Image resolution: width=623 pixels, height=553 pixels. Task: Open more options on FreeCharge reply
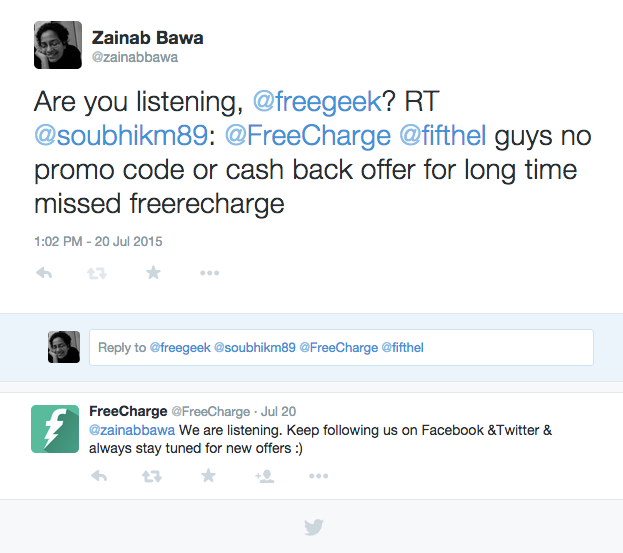(318, 476)
